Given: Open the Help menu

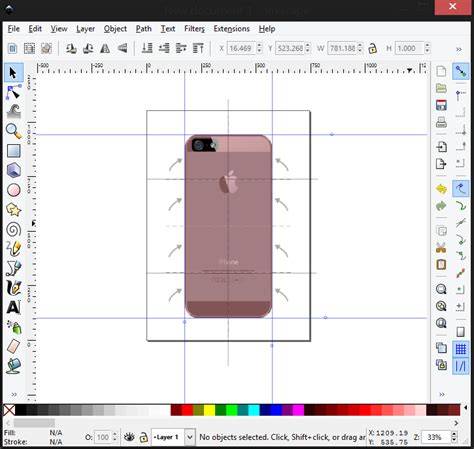Looking at the screenshot, I should click(x=267, y=29).
